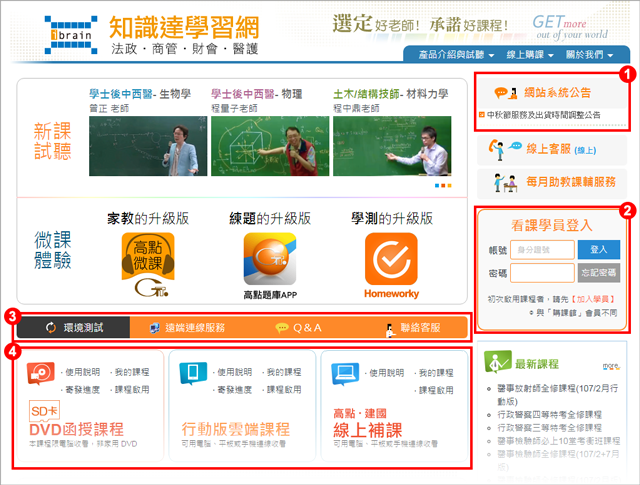Play the 物理 程量子老師 preview thumbnail
640x485 pixels.
(x=270, y=146)
